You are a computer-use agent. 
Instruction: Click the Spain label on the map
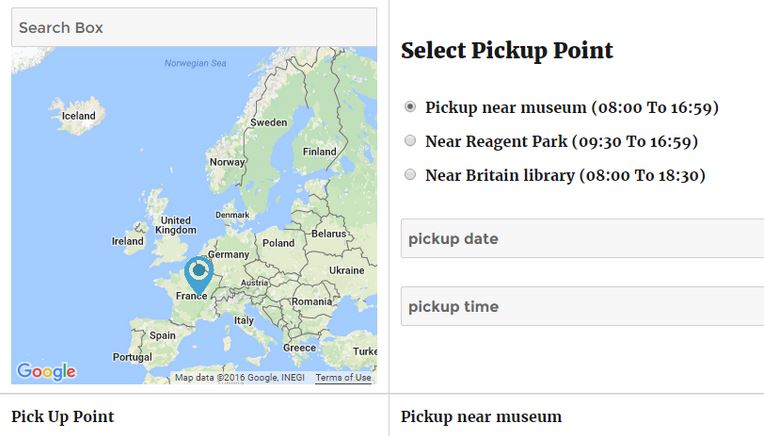(162, 335)
